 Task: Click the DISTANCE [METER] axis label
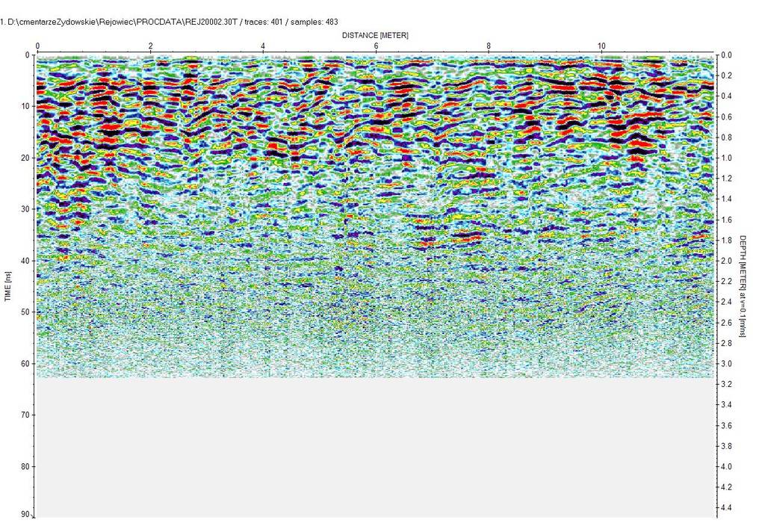click(375, 35)
